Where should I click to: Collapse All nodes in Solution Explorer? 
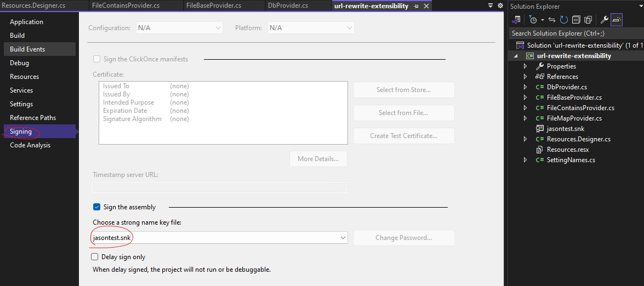576,20
